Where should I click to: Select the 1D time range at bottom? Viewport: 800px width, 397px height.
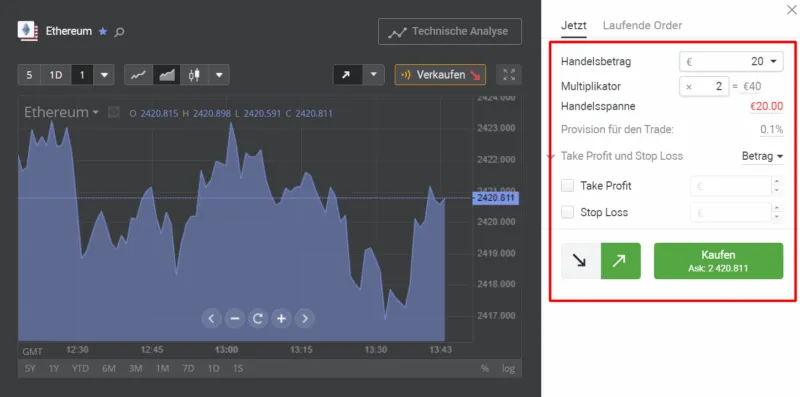click(213, 368)
